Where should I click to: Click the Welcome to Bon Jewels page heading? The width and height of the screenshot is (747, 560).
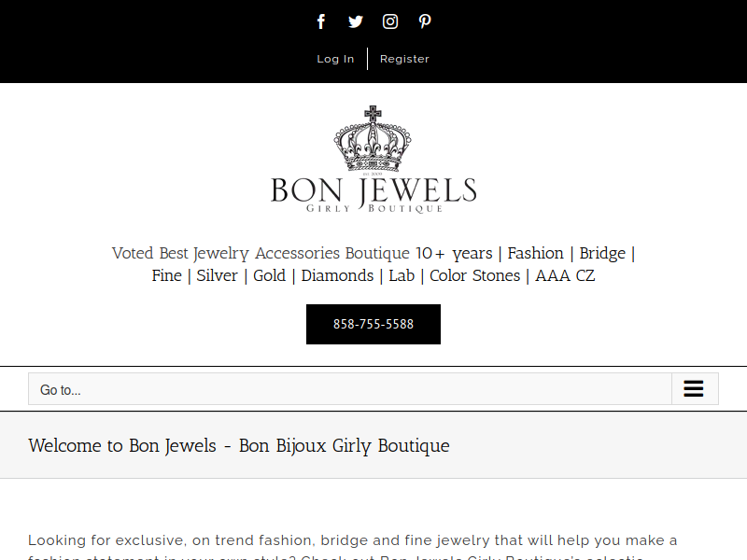(x=239, y=446)
